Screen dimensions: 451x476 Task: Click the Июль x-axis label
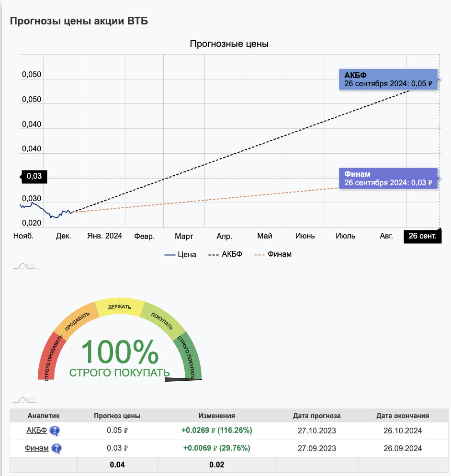(345, 236)
